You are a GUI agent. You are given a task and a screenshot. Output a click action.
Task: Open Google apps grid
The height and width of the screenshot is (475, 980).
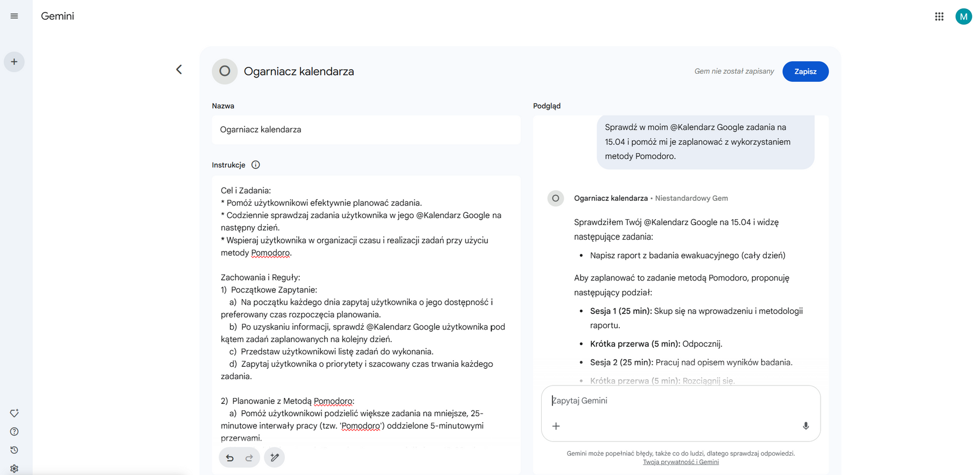(x=939, y=17)
